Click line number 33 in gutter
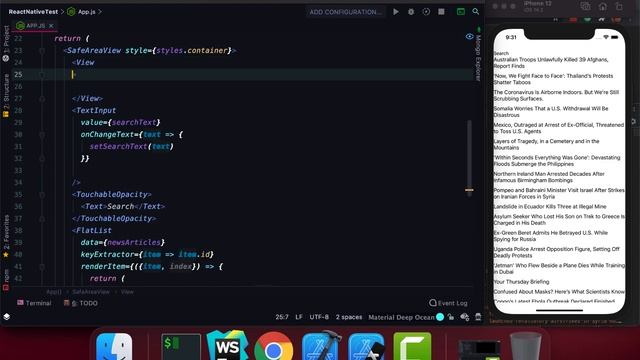 click(18, 171)
